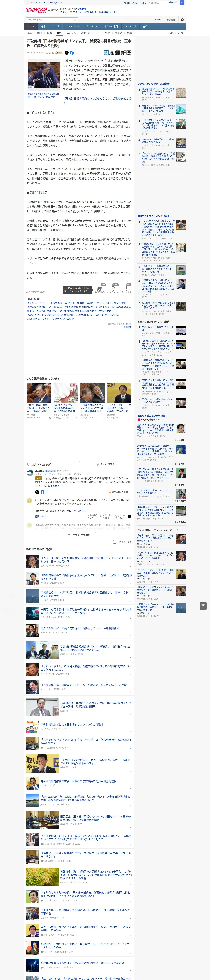Click コメントを書く button

[x=105, y=464]
